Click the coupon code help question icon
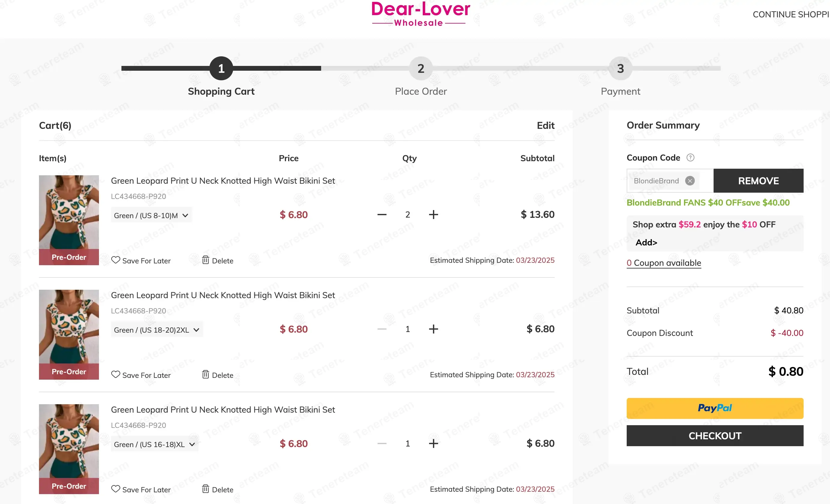The image size is (830, 504). [x=690, y=158]
